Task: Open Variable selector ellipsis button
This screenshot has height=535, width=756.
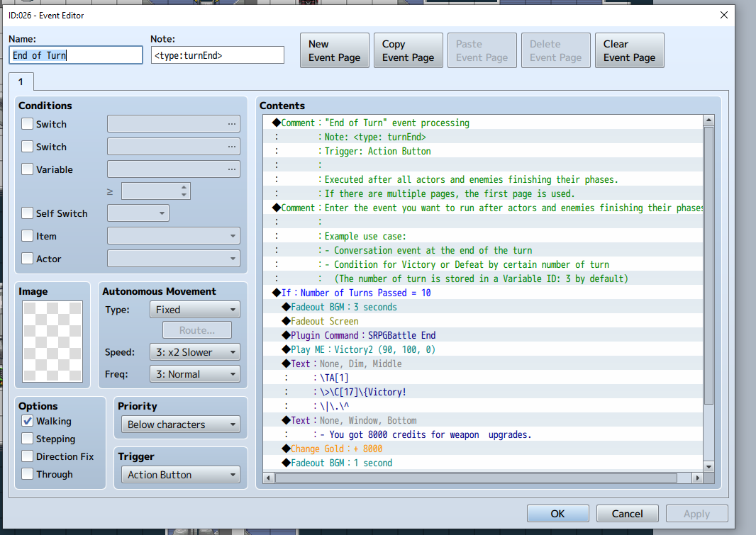Action: (x=232, y=169)
